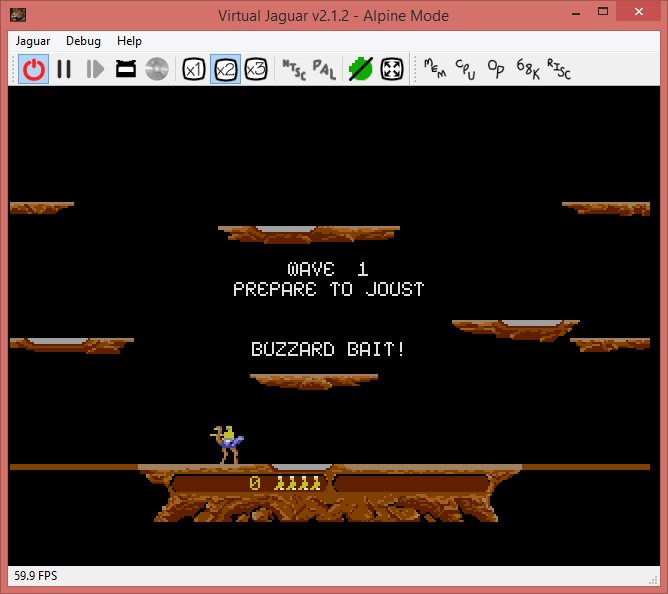This screenshot has height=594, width=668.
Task: Insert a cartridge with the cartridge icon
Action: (126, 69)
